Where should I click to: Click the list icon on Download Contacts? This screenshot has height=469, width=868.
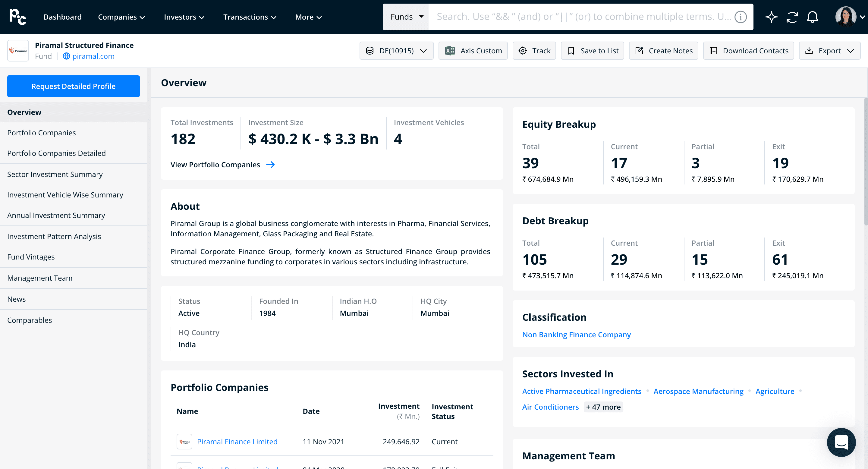tap(713, 51)
